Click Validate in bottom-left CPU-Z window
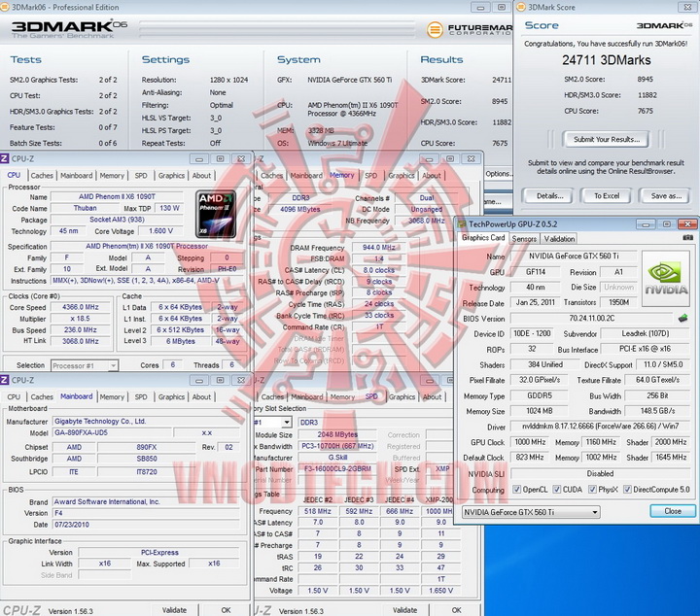 [x=174, y=610]
